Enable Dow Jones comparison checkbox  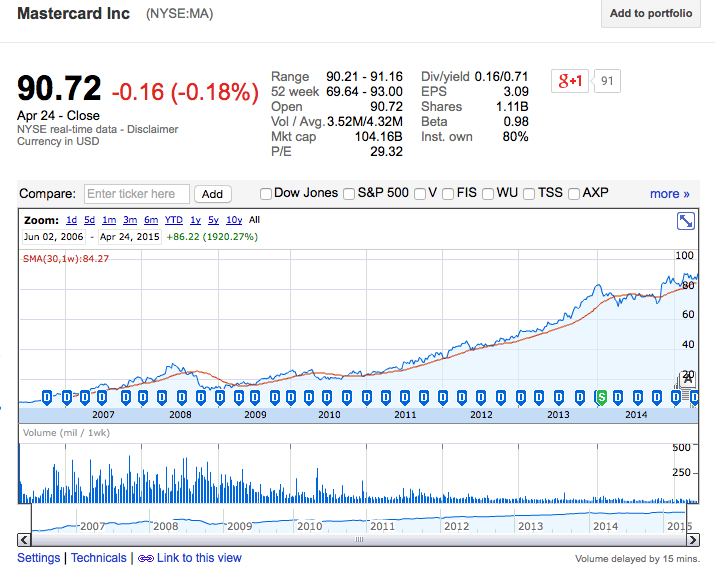click(x=265, y=194)
